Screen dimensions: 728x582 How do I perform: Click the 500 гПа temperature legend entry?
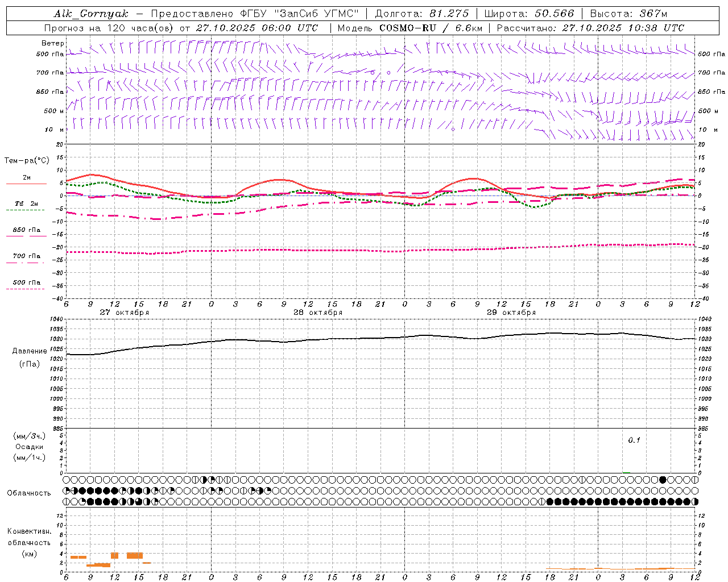pos(26,284)
